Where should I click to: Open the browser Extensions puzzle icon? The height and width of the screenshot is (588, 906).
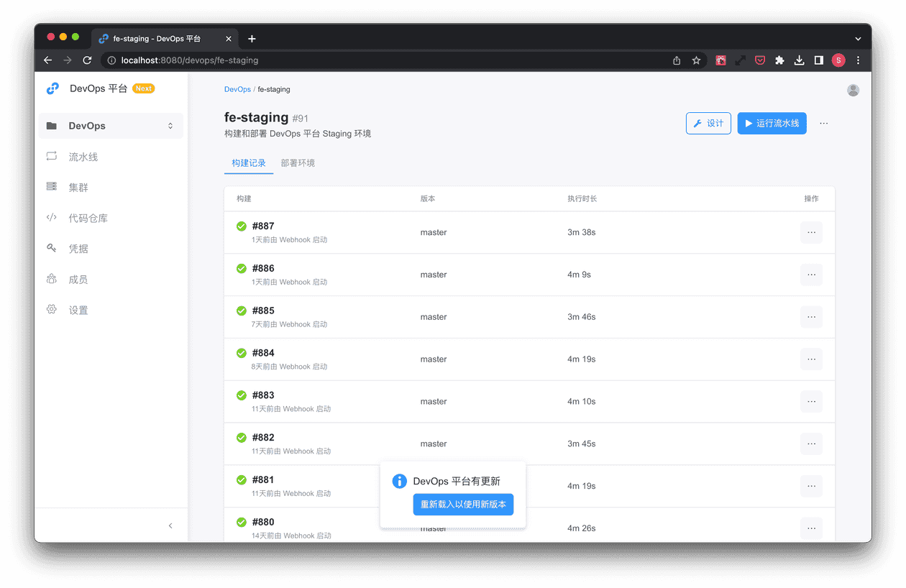[779, 60]
